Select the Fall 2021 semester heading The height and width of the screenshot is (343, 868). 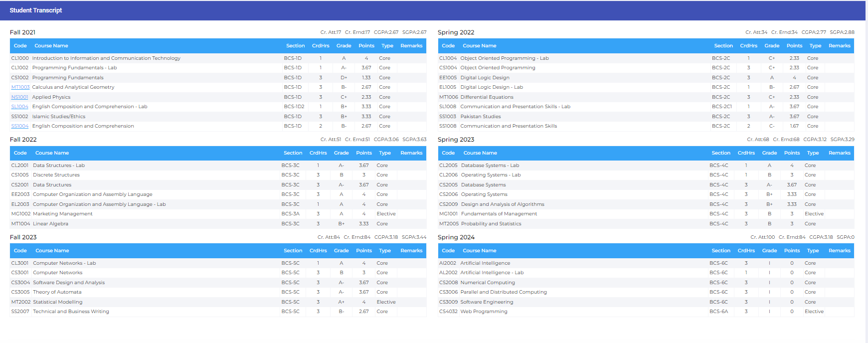pyautogui.click(x=23, y=32)
